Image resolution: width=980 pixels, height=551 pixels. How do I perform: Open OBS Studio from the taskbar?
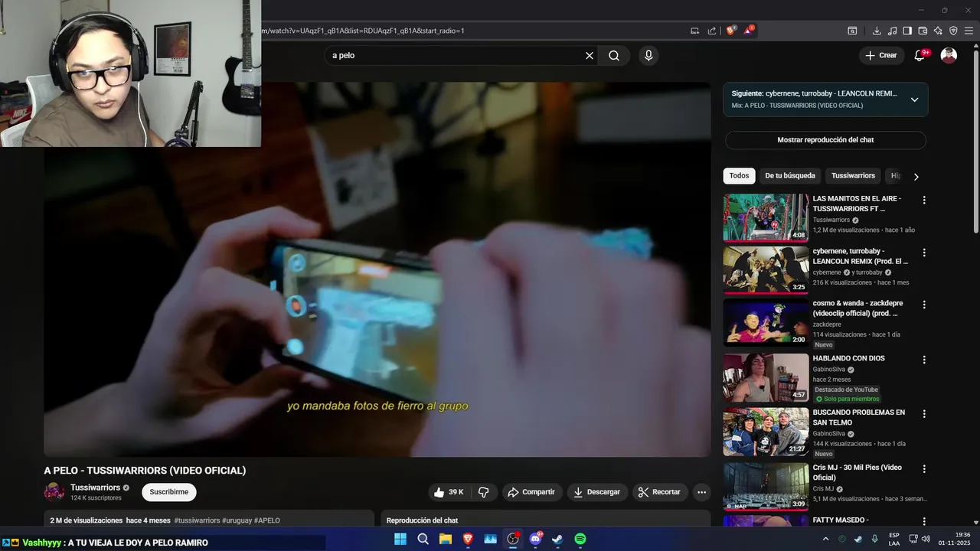click(x=513, y=540)
